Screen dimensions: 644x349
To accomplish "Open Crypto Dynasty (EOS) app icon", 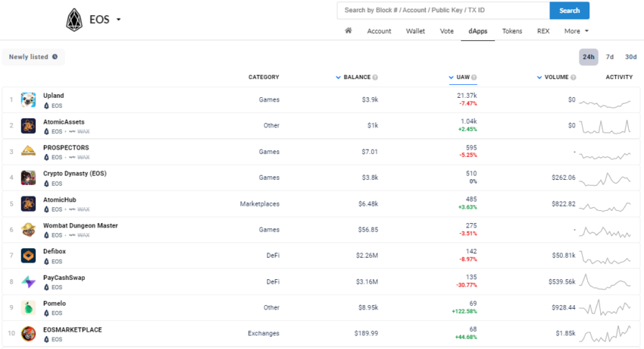I will click(28, 178).
